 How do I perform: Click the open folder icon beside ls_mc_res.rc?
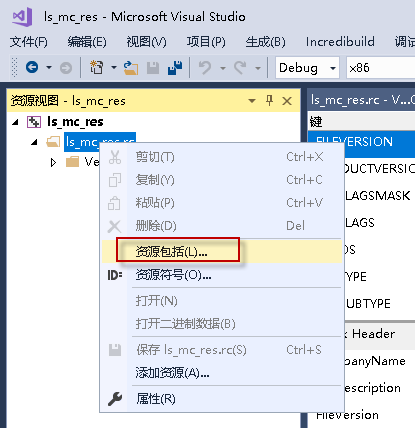click(53, 142)
